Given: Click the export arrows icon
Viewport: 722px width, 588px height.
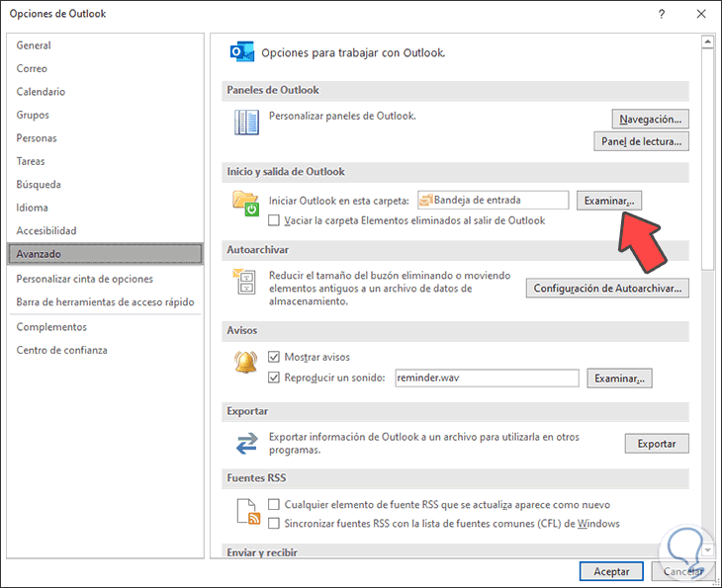Looking at the screenshot, I should [x=247, y=444].
